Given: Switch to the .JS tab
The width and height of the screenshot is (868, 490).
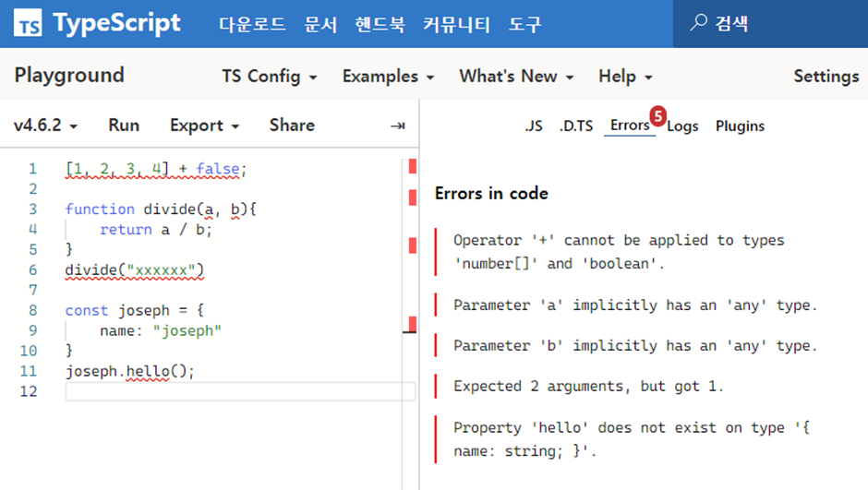Looking at the screenshot, I should pos(534,126).
